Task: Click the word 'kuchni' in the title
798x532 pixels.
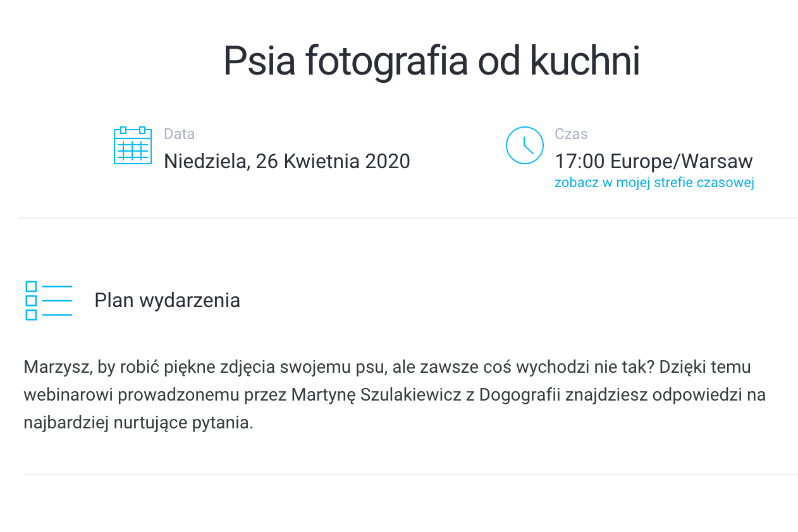Action: tap(585, 61)
